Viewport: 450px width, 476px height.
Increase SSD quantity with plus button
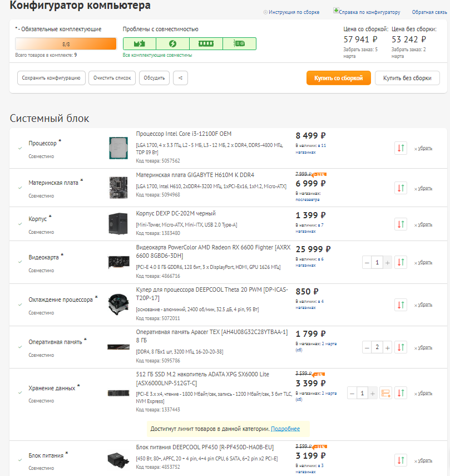click(372, 394)
